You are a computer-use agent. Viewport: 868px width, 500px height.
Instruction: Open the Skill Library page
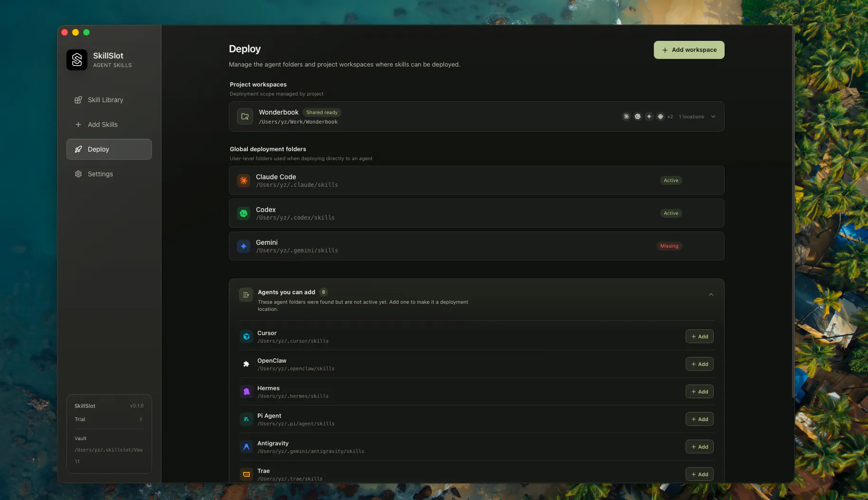pyautogui.click(x=109, y=100)
